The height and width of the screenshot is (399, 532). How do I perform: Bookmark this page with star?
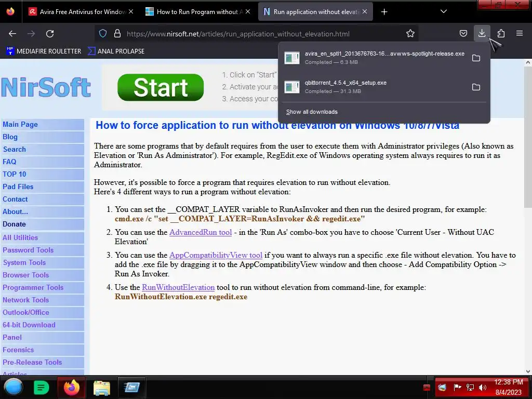coord(410,34)
